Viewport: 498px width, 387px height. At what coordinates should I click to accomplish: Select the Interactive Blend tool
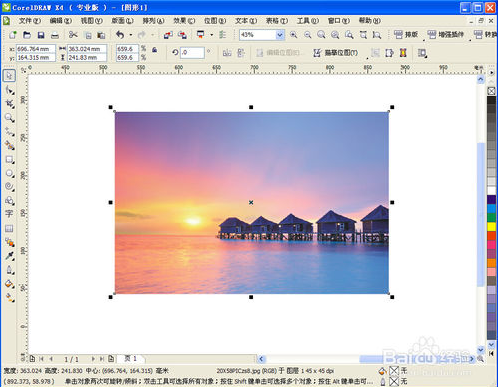(9, 242)
